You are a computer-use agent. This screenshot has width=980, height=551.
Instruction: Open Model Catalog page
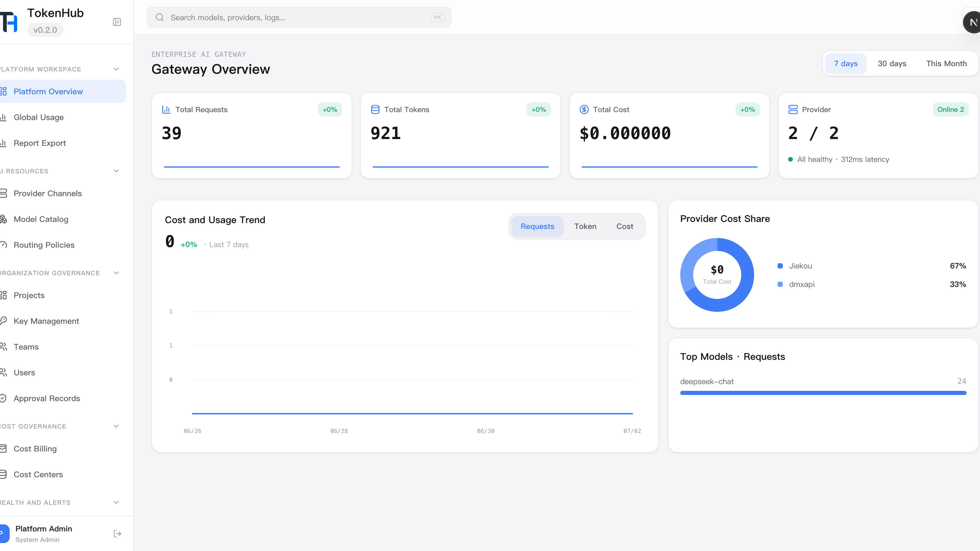[62, 219]
